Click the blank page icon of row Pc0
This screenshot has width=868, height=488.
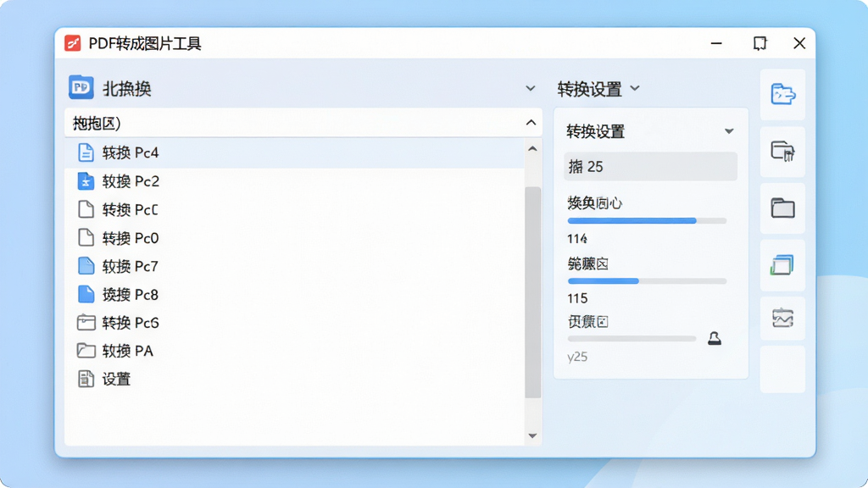coord(86,237)
